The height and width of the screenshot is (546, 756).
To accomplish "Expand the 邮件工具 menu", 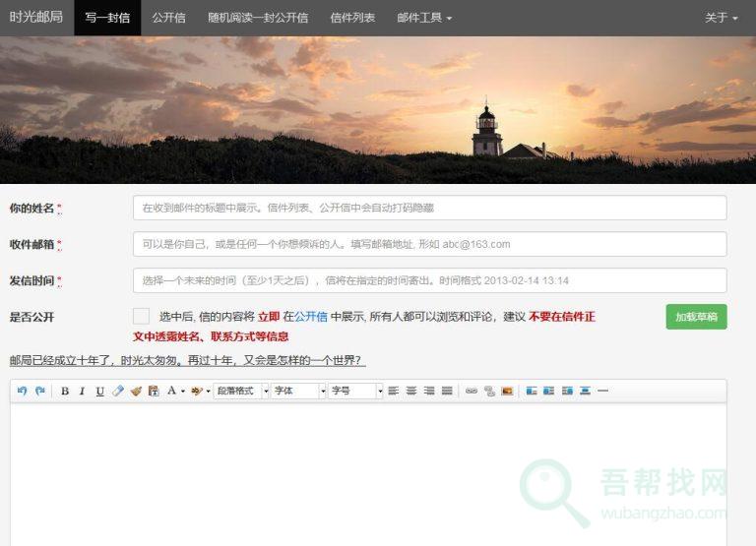I will point(424,18).
